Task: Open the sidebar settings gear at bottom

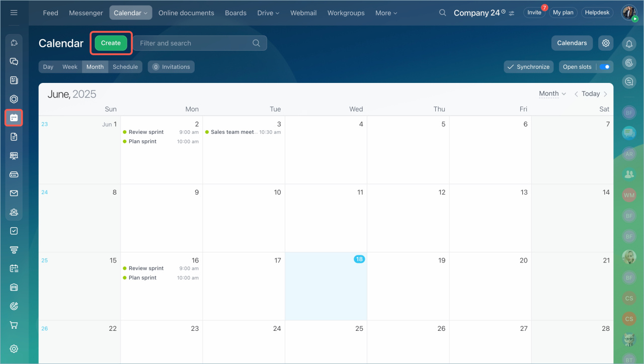Action: click(14, 348)
